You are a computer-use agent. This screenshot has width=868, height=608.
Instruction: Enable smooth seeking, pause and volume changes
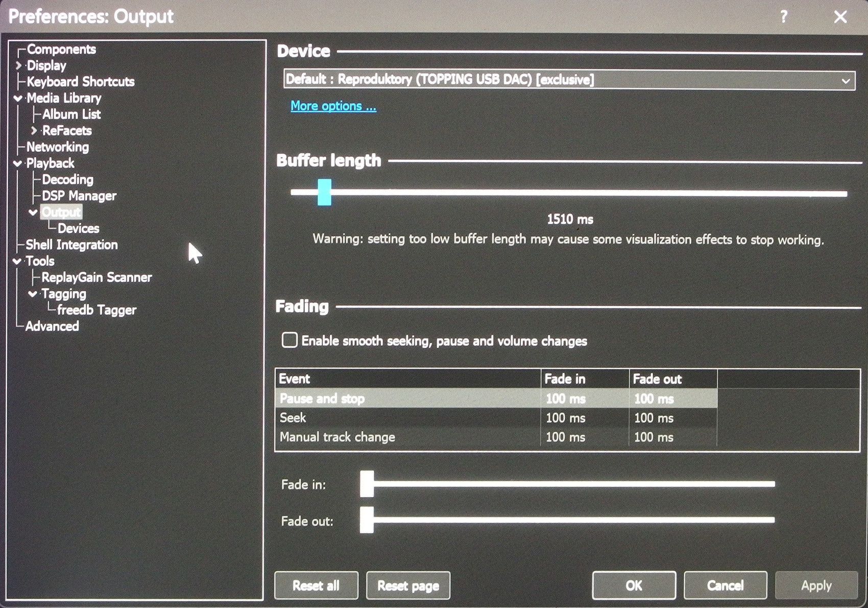290,340
